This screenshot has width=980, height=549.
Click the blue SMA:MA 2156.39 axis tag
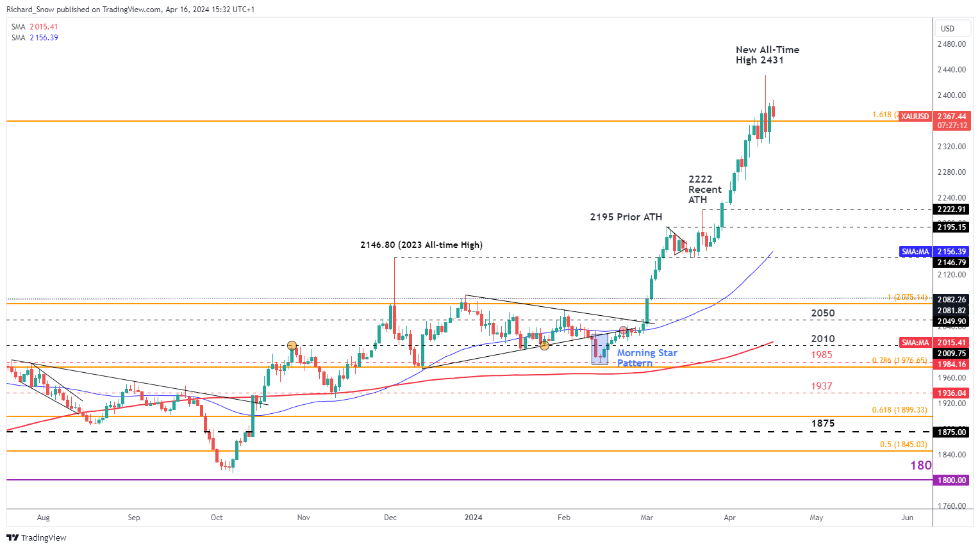point(935,252)
